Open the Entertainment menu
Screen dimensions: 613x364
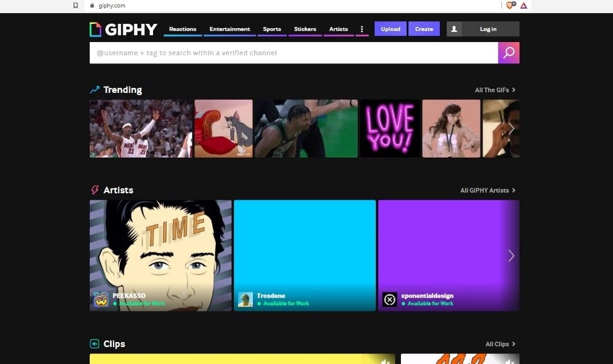(x=230, y=29)
